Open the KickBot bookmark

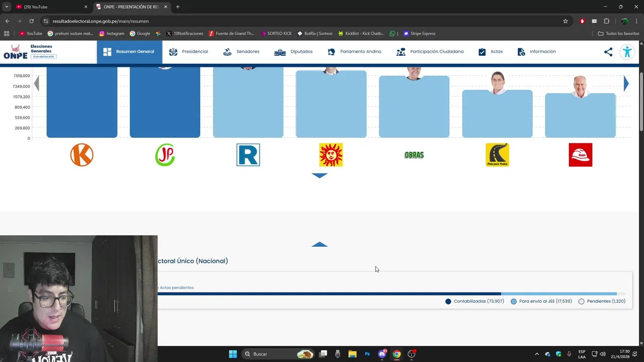361,34
